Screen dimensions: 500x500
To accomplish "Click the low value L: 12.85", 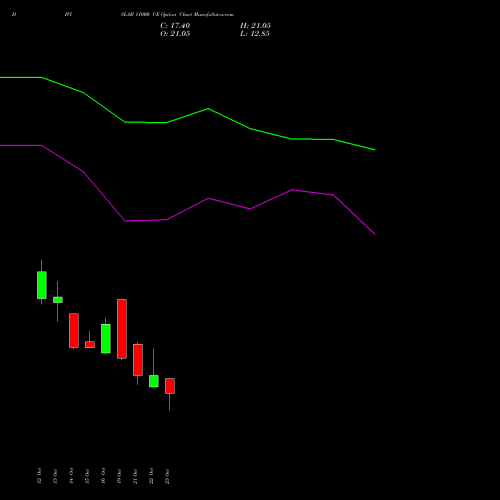I will [255, 34].
